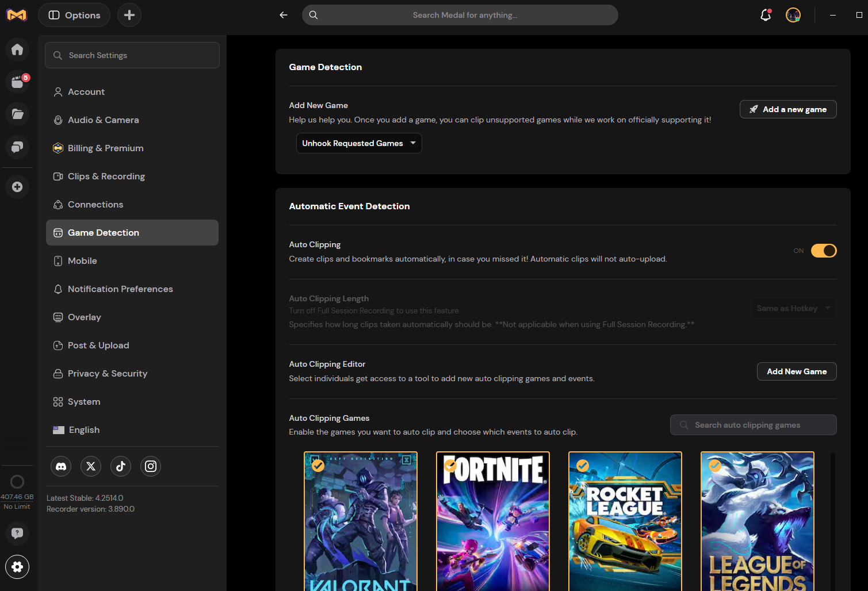Click the storage circle indicator
Screen dimensions: 868x591
point(17,482)
